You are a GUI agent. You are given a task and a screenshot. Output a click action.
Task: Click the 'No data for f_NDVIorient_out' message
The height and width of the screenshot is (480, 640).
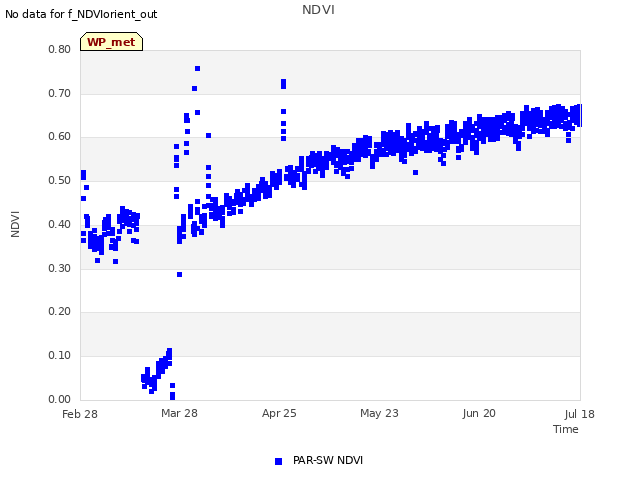(81, 14)
